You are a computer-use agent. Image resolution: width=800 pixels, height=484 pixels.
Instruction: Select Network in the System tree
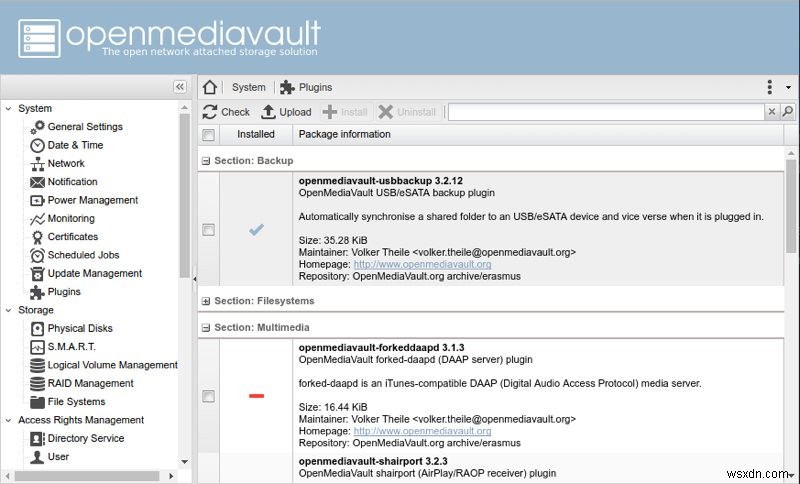66,163
